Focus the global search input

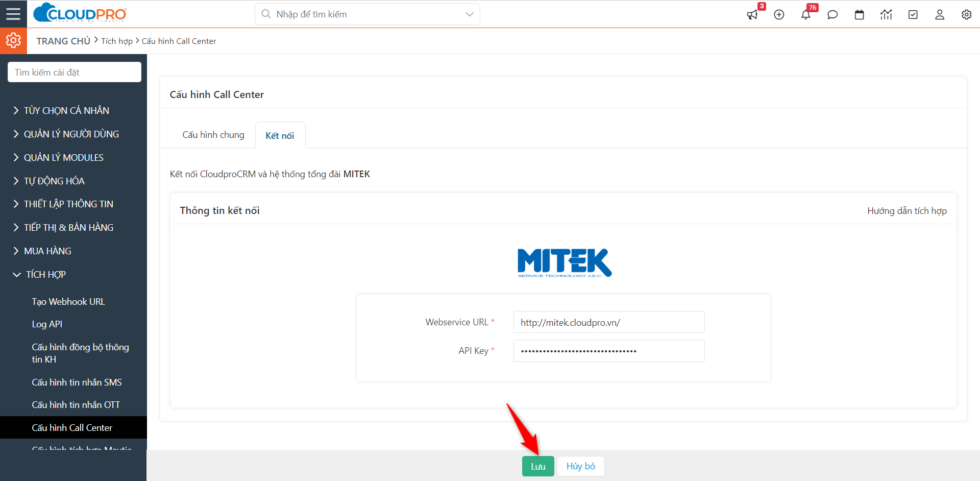pyautogui.click(x=367, y=14)
